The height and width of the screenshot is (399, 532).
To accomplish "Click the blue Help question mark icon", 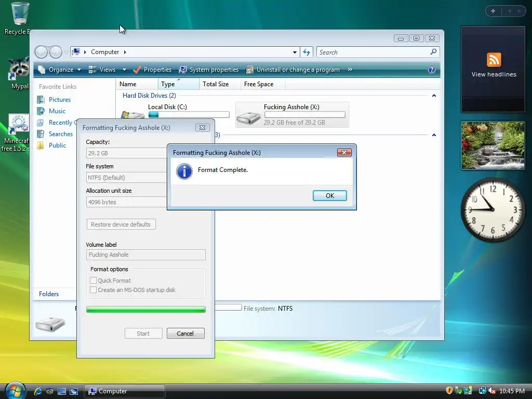I will (432, 70).
